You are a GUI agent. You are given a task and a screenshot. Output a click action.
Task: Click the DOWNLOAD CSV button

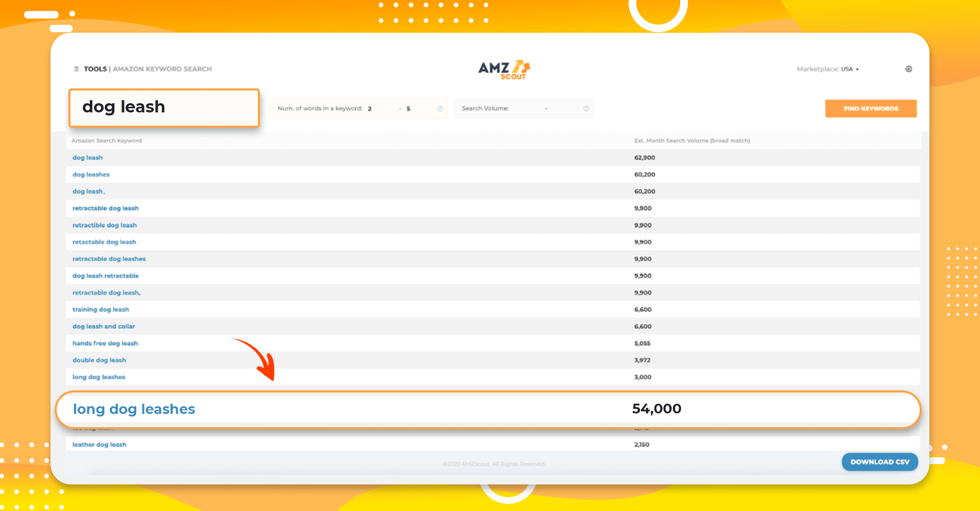879,461
